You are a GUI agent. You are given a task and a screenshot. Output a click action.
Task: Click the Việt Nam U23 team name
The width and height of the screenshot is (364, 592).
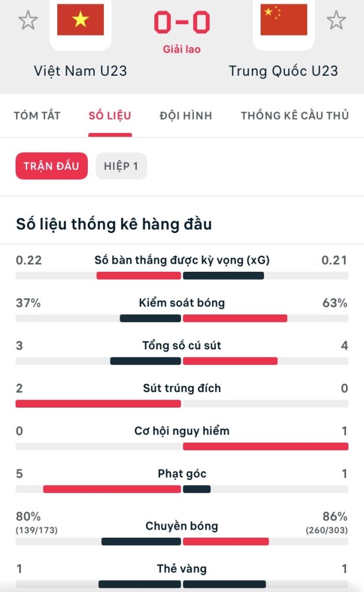click(80, 71)
